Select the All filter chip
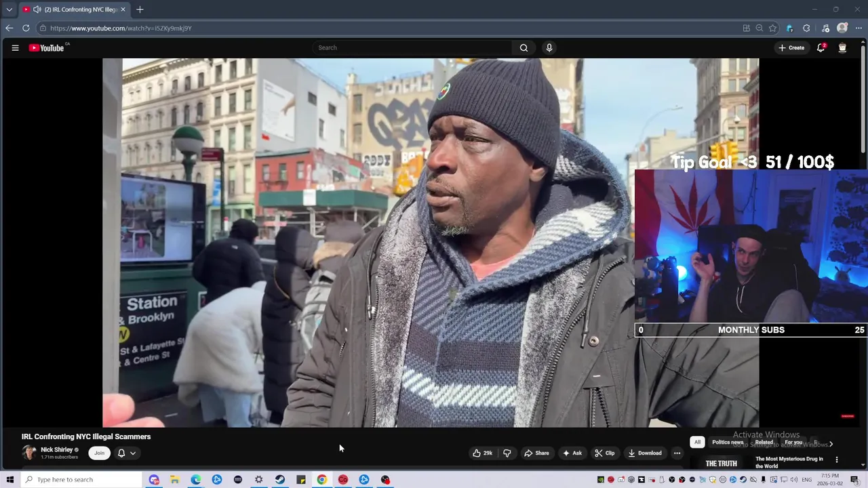The image size is (868, 488). (x=697, y=442)
